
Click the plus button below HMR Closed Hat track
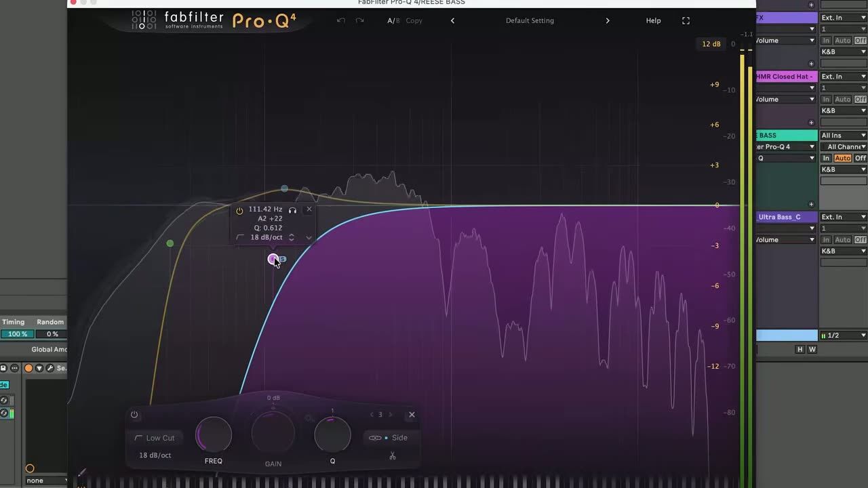click(x=811, y=123)
